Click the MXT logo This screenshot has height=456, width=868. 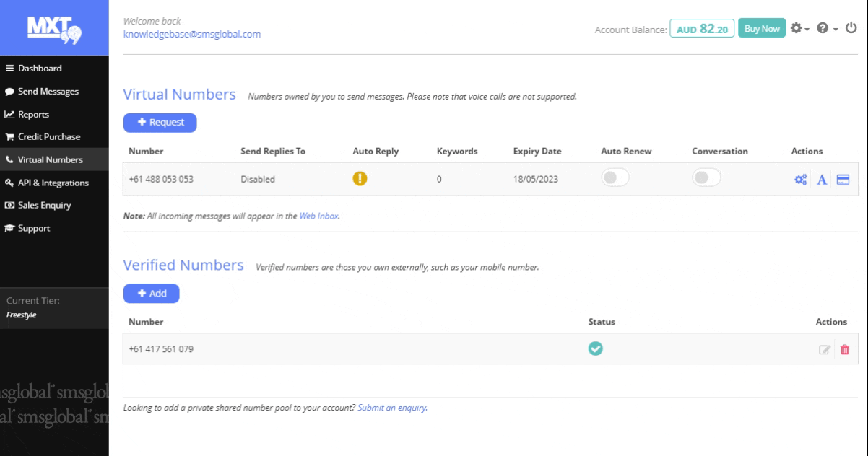54,27
